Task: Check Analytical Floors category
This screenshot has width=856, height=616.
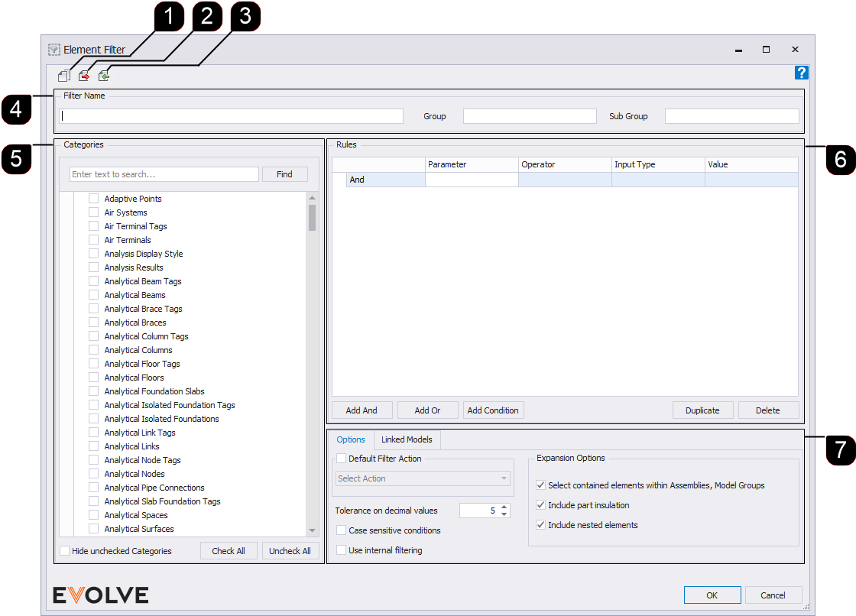Action: click(x=94, y=378)
